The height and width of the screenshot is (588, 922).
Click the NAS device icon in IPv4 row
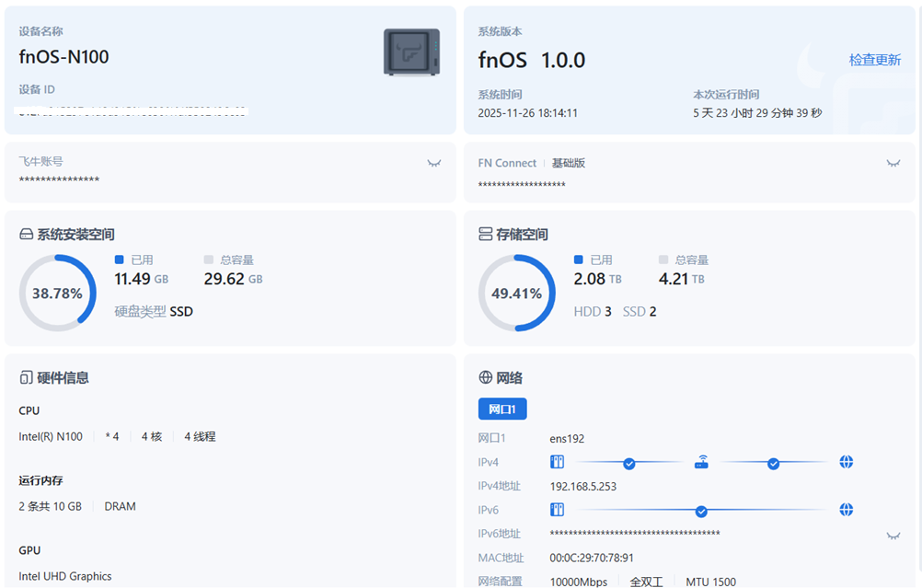tap(557, 462)
